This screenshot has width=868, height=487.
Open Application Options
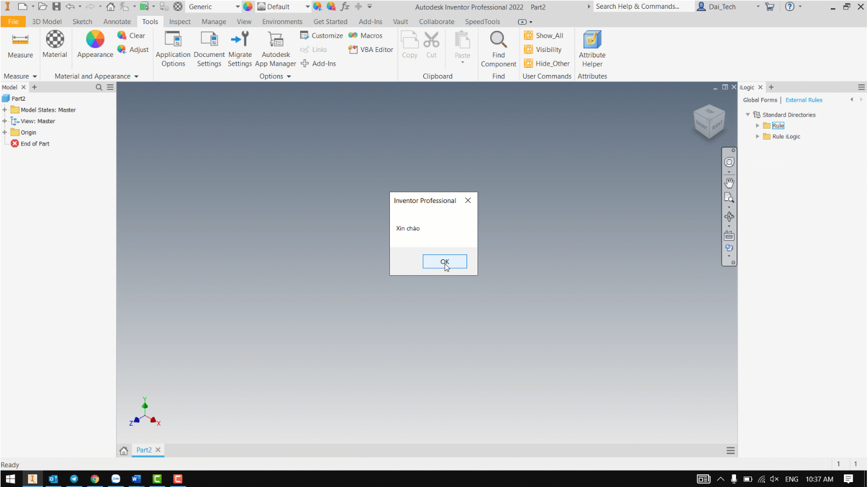coord(173,49)
